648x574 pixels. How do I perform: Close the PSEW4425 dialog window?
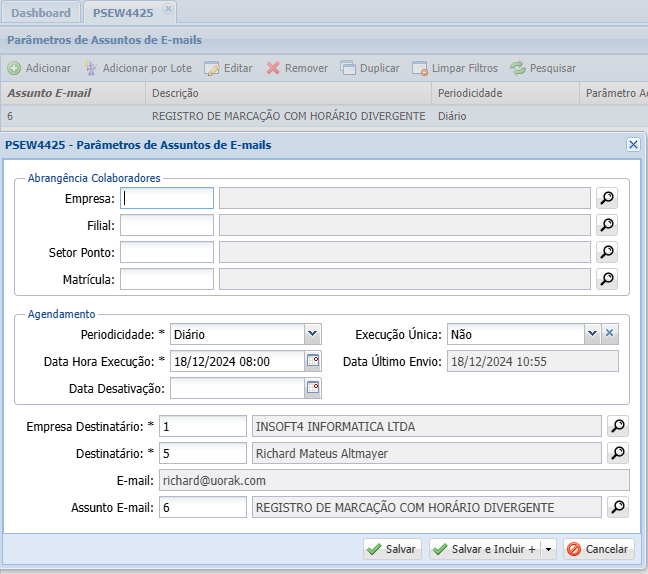point(633,145)
